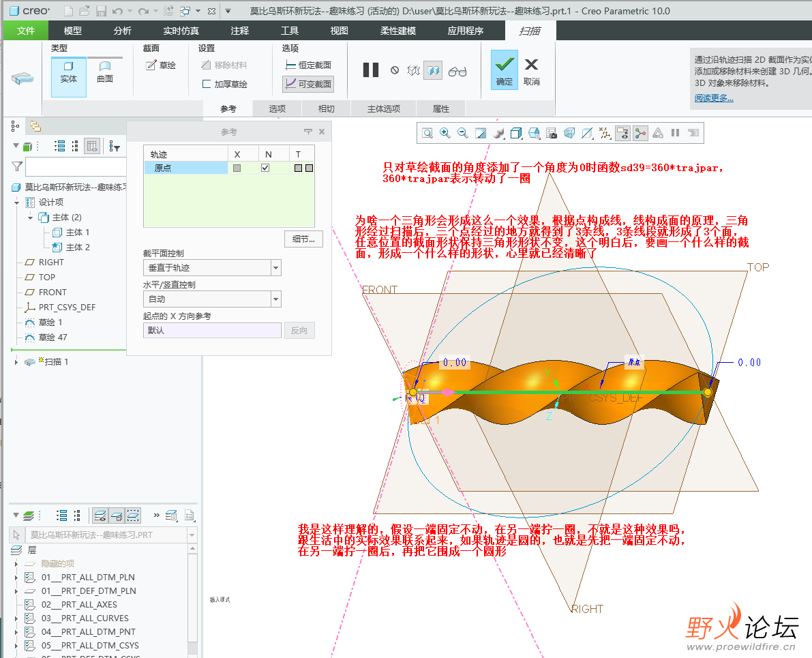Pause the sweep feature tool
812x658 pixels.
click(x=371, y=70)
